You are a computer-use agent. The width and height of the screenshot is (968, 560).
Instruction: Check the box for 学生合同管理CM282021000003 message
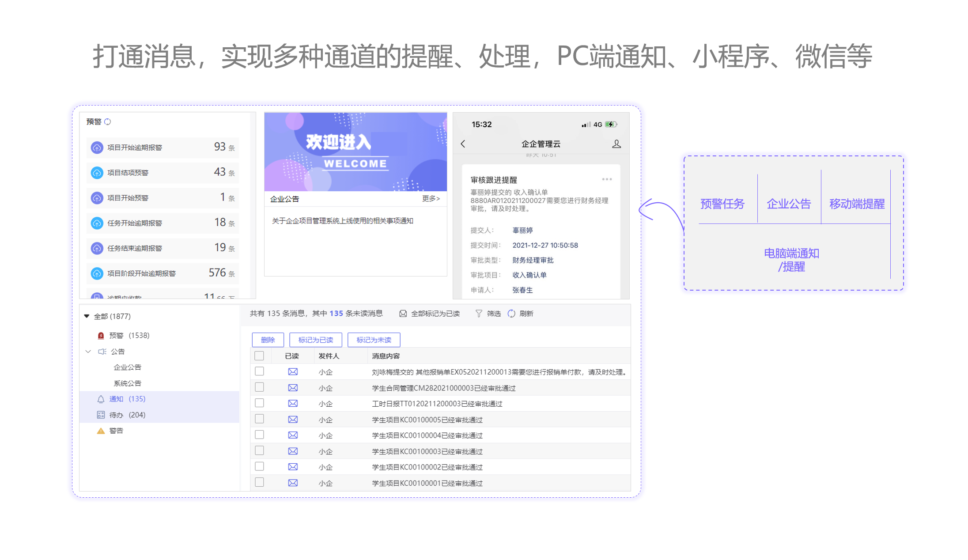(259, 388)
